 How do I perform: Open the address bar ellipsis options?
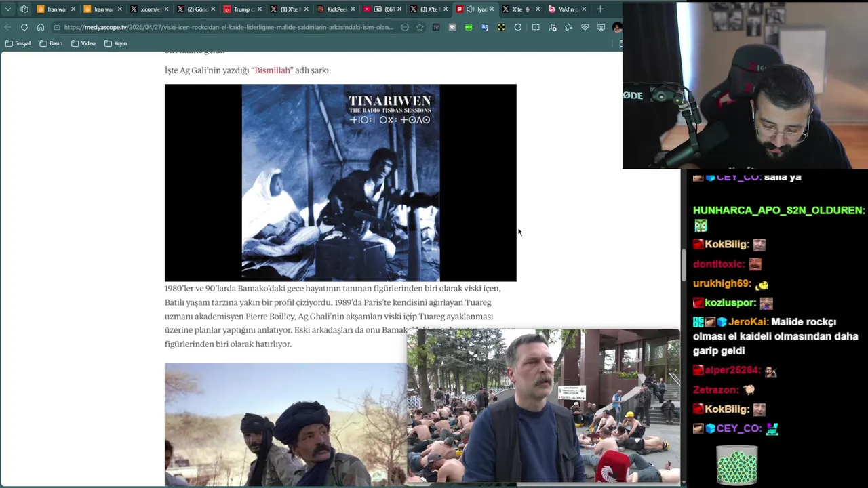405,27
